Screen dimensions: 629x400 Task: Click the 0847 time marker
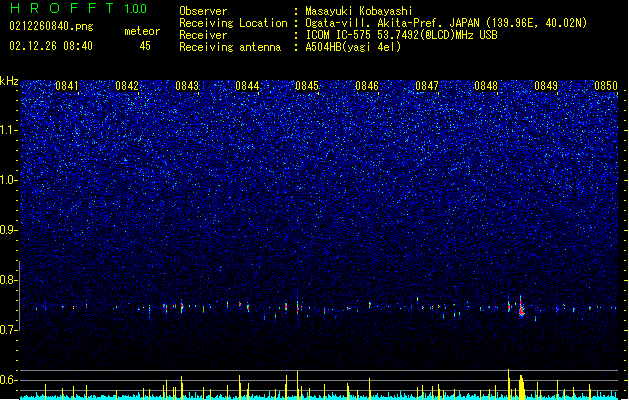427,86
